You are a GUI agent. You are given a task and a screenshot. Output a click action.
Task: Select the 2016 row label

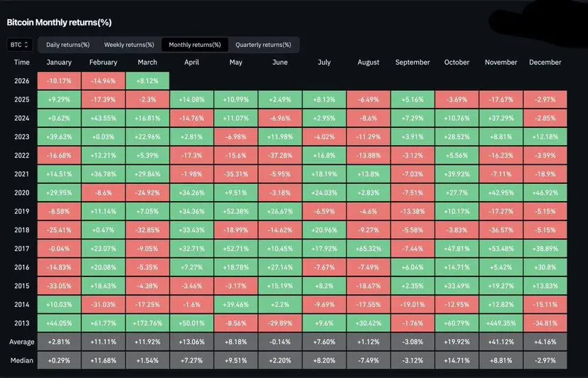tap(22, 267)
